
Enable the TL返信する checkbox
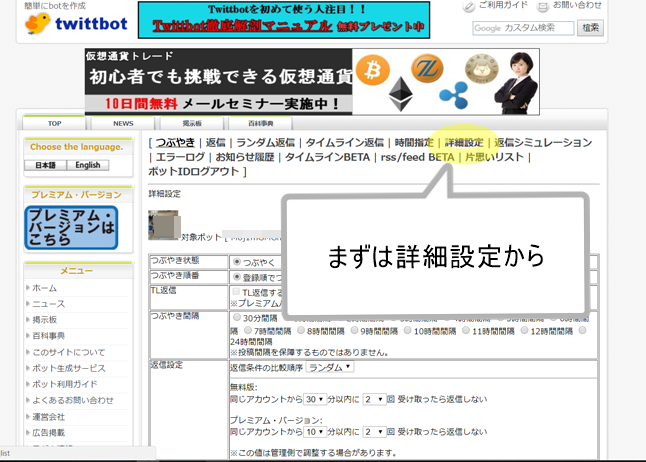(x=236, y=292)
